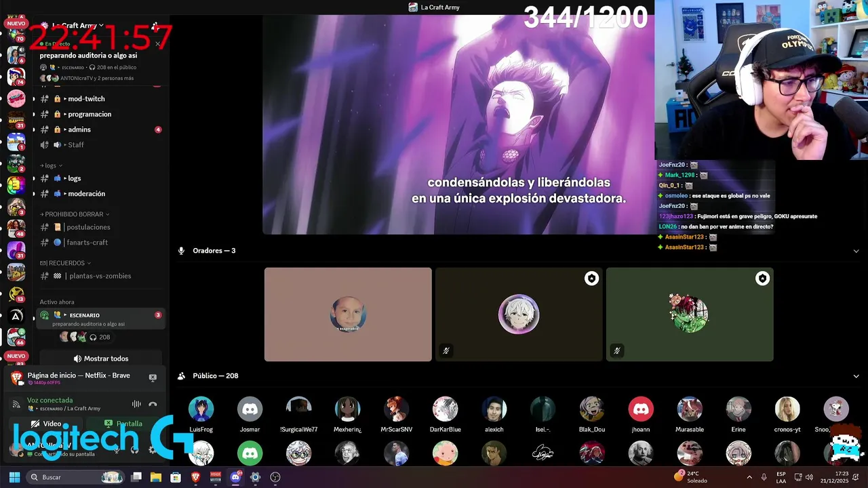Open cronos-yt audience avatar

click(787, 409)
